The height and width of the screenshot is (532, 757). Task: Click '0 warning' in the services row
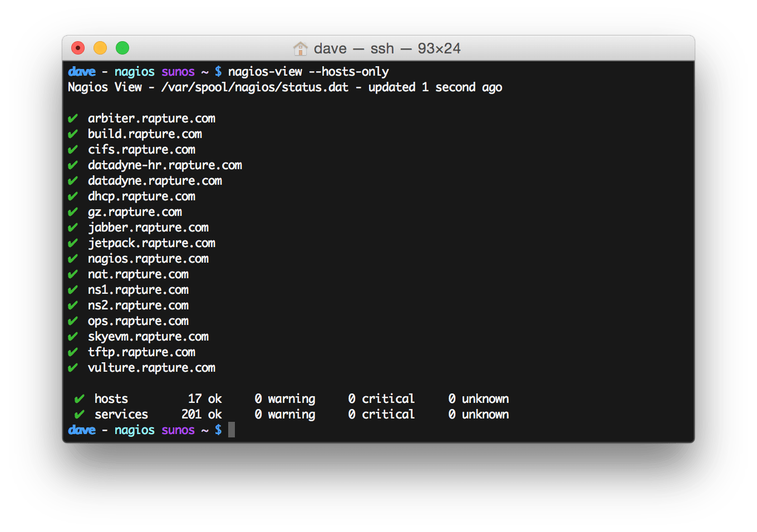click(285, 415)
